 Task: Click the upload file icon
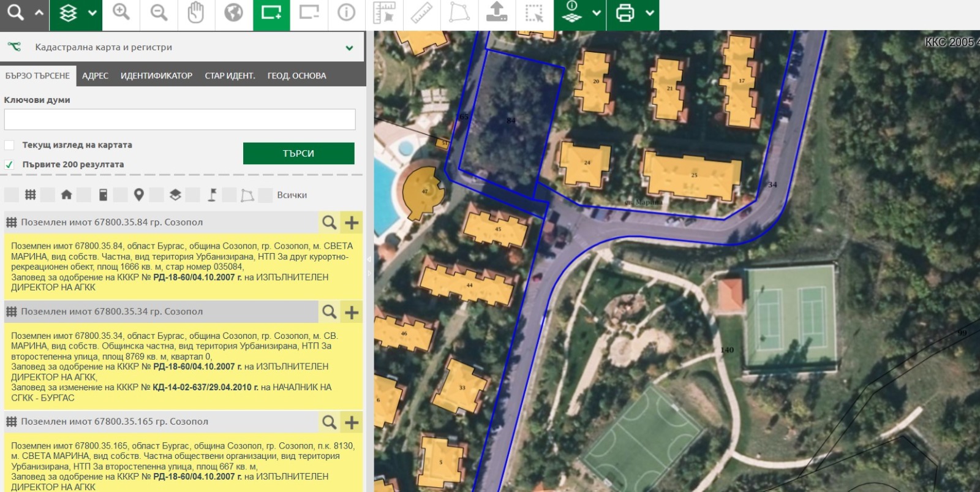pos(496,13)
